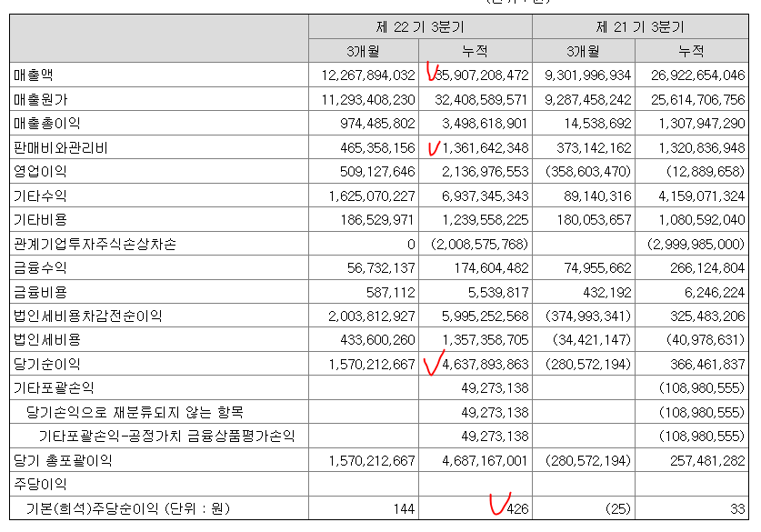The width and height of the screenshot is (761, 532).
Task: Click value 4,637,893,863 in 당기순이익 row
Action: click(486, 364)
